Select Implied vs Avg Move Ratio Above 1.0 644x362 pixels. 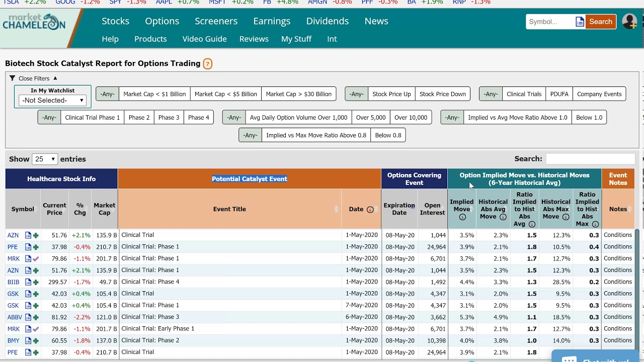pos(517,118)
